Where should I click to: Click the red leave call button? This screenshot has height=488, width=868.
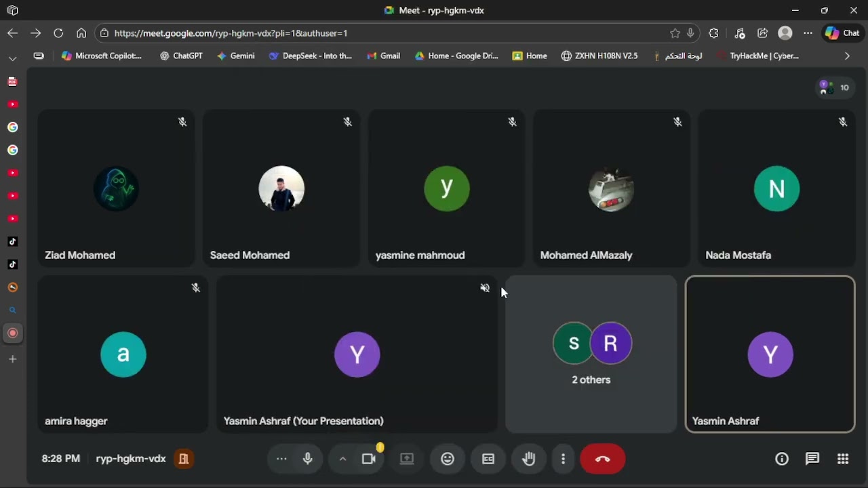[603, 459]
